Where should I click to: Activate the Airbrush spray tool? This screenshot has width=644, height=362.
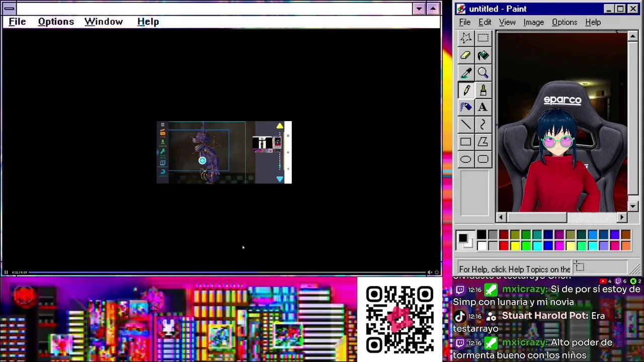coord(466,107)
